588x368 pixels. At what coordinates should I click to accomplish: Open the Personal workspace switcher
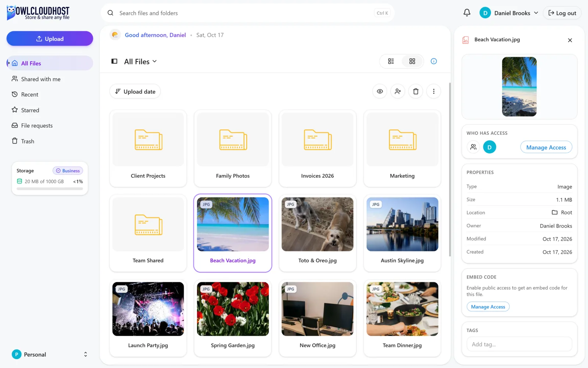coord(50,354)
